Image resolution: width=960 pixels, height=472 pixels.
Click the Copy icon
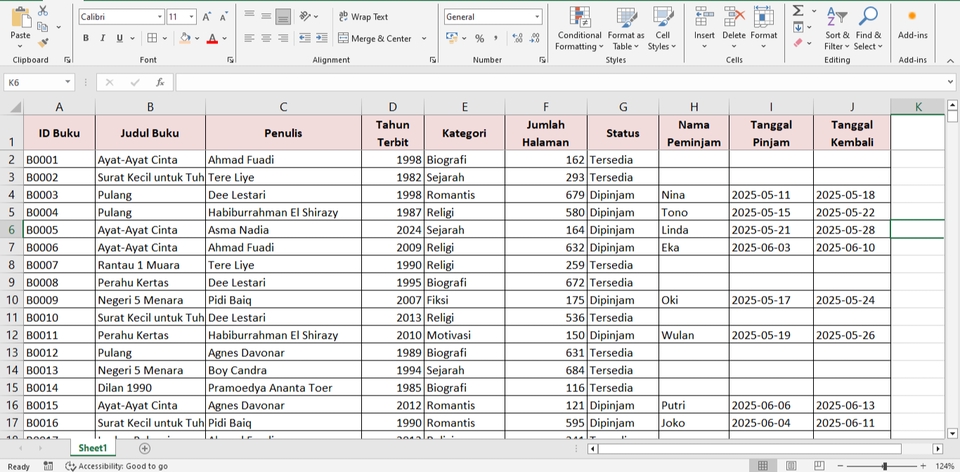coord(42,27)
